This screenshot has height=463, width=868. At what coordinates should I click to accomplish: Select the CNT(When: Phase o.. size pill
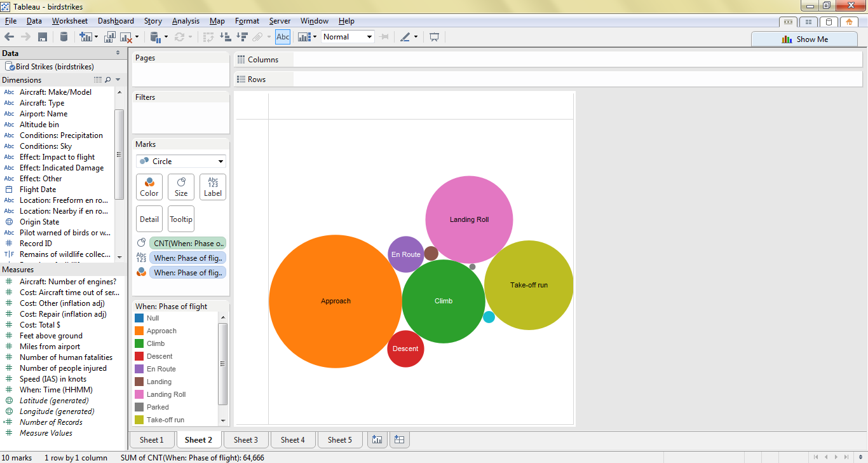pos(187,243)
